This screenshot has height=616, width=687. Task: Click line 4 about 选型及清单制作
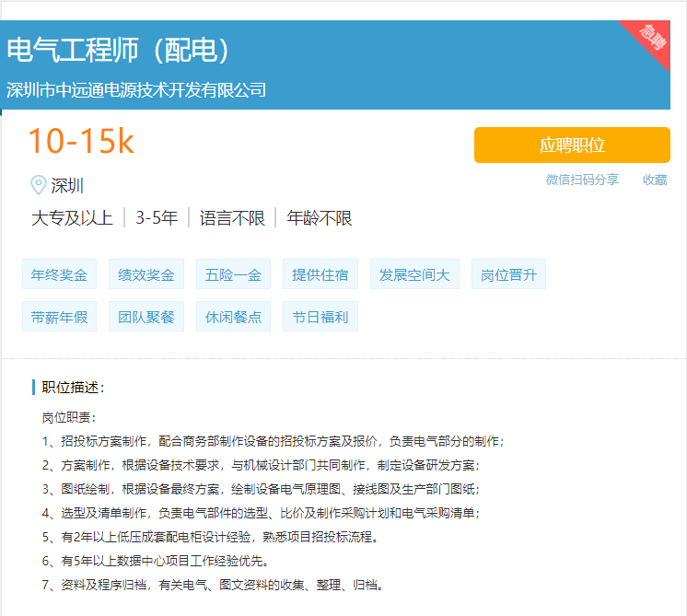(262, 513)
